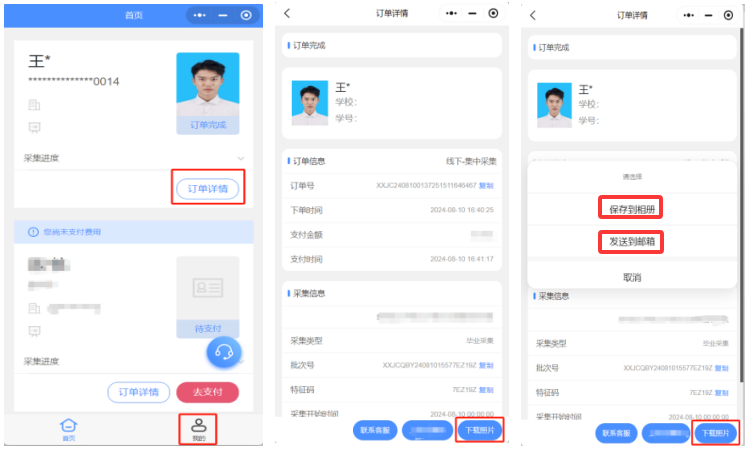745x449 pixels.
Task: Tap the house icon in the bottom bar
Action: [69, 426]
